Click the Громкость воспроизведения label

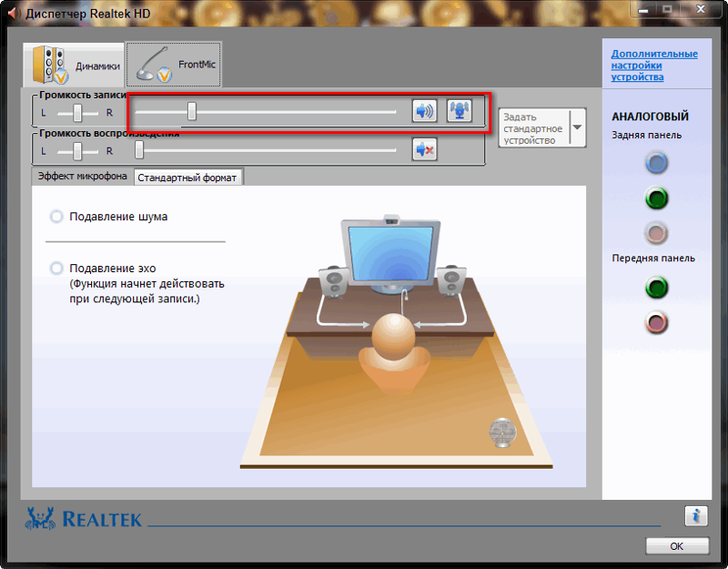coord(109,133)
